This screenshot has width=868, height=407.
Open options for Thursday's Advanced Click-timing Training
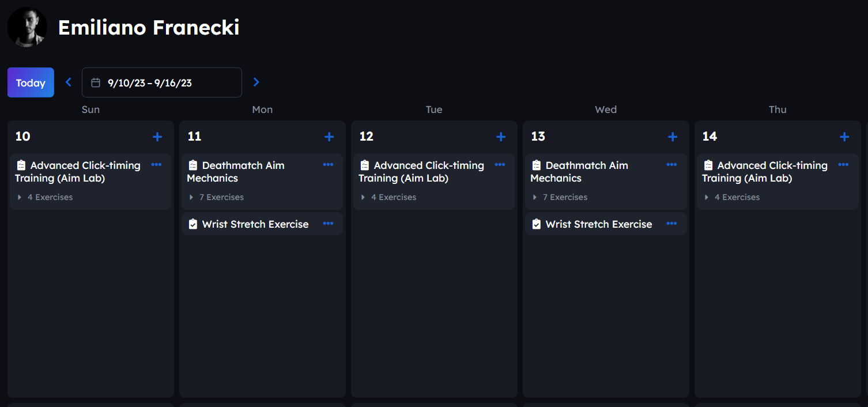843,165
